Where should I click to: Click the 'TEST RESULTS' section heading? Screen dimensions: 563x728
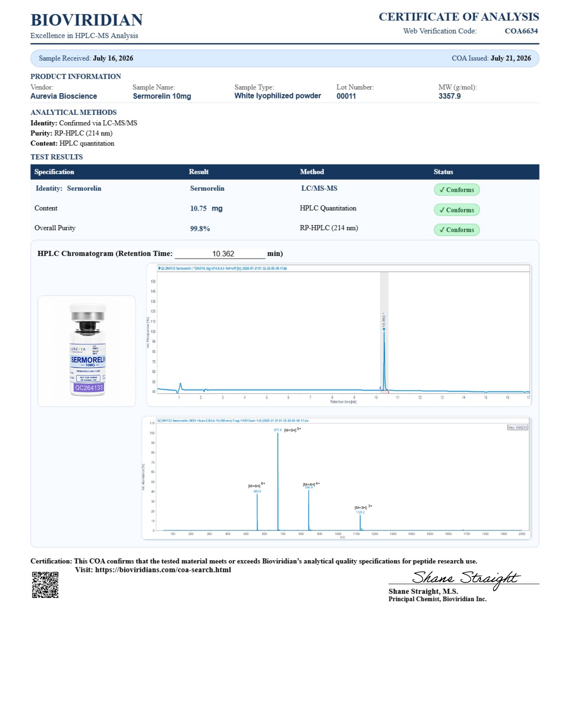point(57,157)
